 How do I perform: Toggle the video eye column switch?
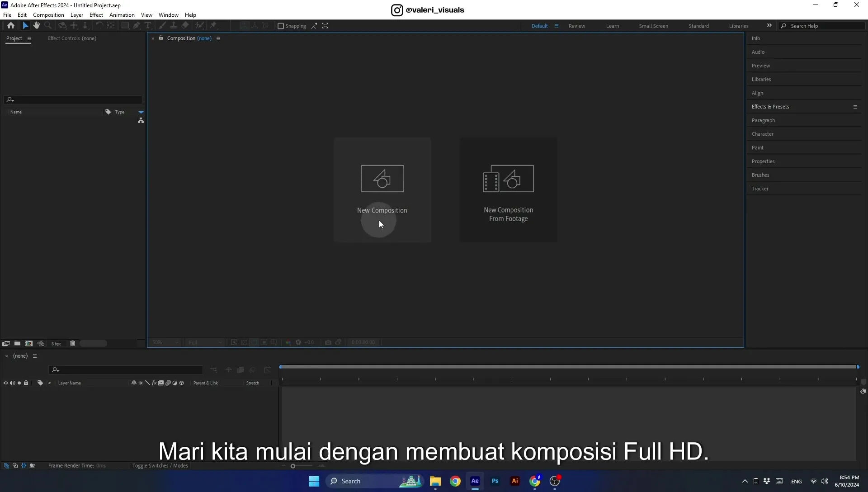coord(5,383)
